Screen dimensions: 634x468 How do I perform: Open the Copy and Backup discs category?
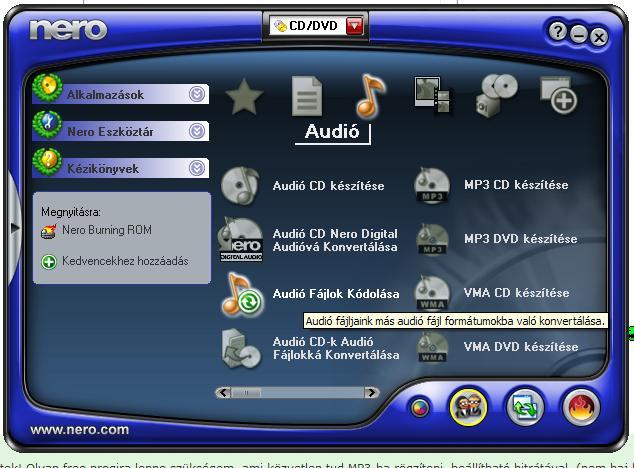497,95
